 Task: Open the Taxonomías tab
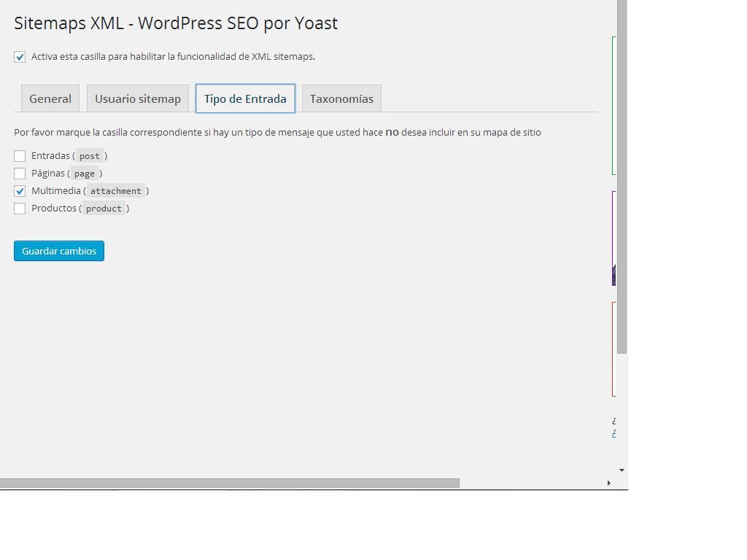coord(341,98)
